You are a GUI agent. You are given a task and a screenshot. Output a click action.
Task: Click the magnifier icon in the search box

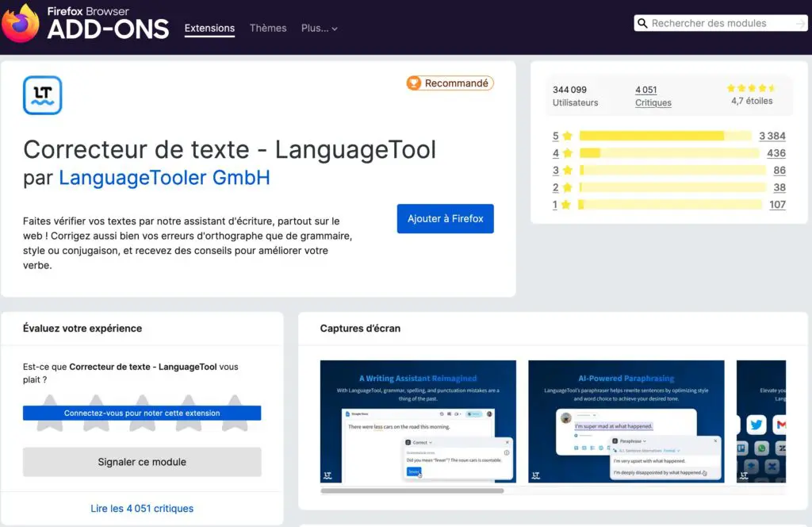643,23
